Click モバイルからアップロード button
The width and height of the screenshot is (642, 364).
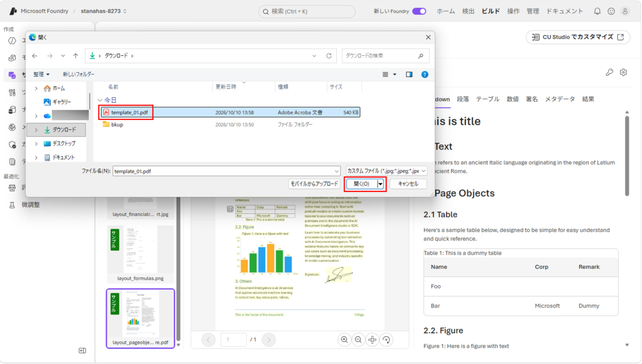point(314,184)
